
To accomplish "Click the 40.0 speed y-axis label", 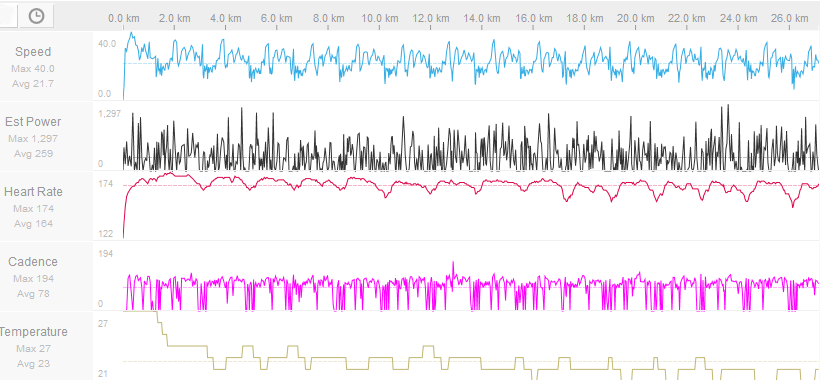I will [x=107, y=44].
